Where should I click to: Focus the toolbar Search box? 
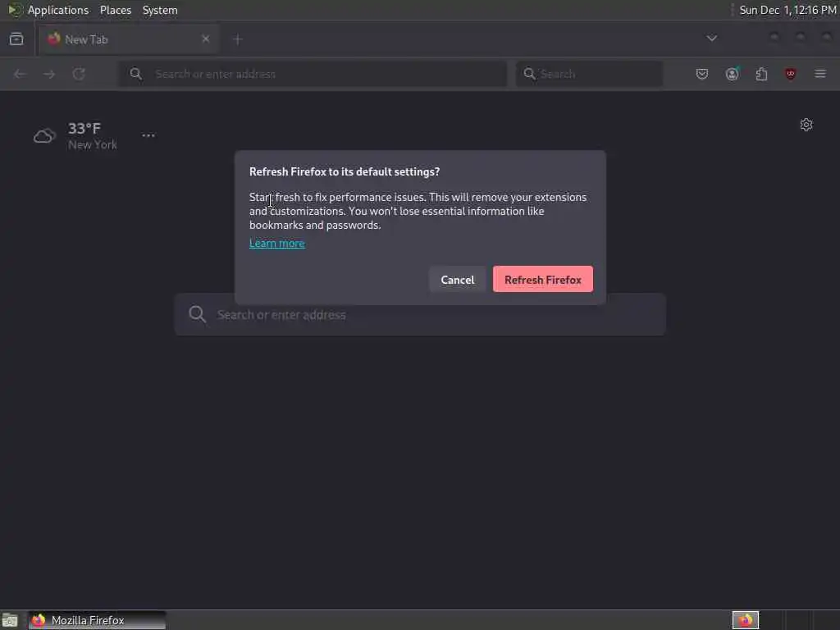[589, 74]
